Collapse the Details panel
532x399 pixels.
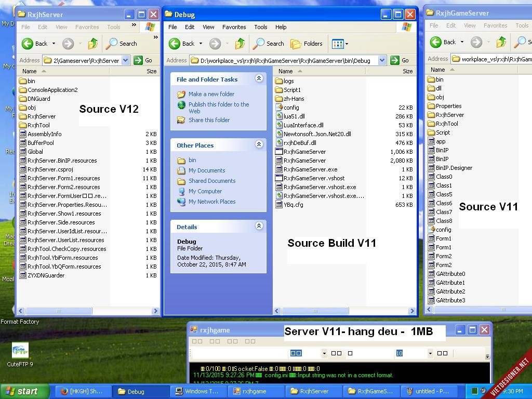(x=259, y=226)
